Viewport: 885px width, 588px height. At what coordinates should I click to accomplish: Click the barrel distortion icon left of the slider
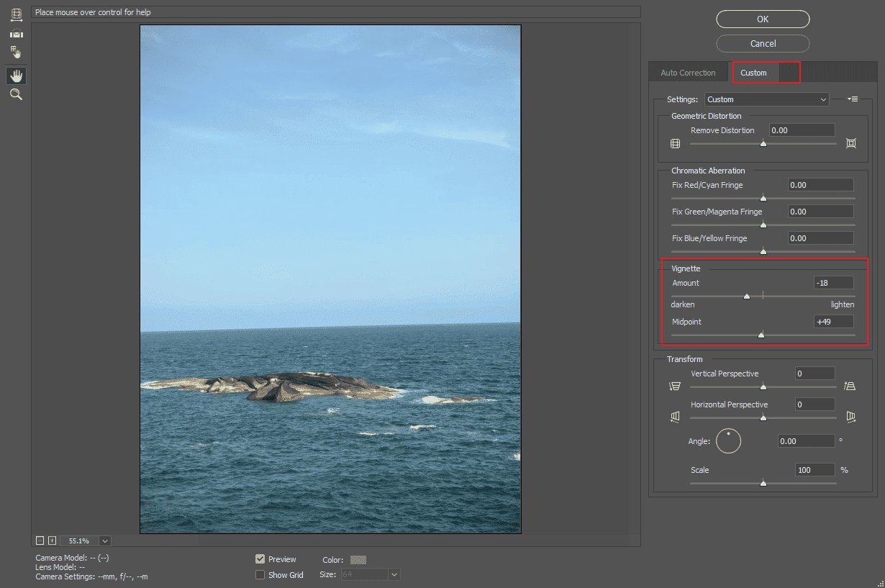tap(675, 143)
